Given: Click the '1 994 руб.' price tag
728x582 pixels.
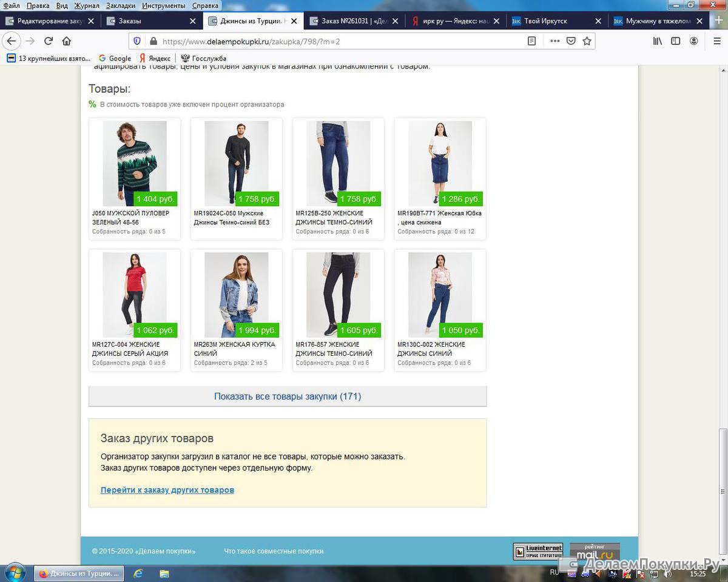Looking at the screenshot, I should click(x=257, y=330).
